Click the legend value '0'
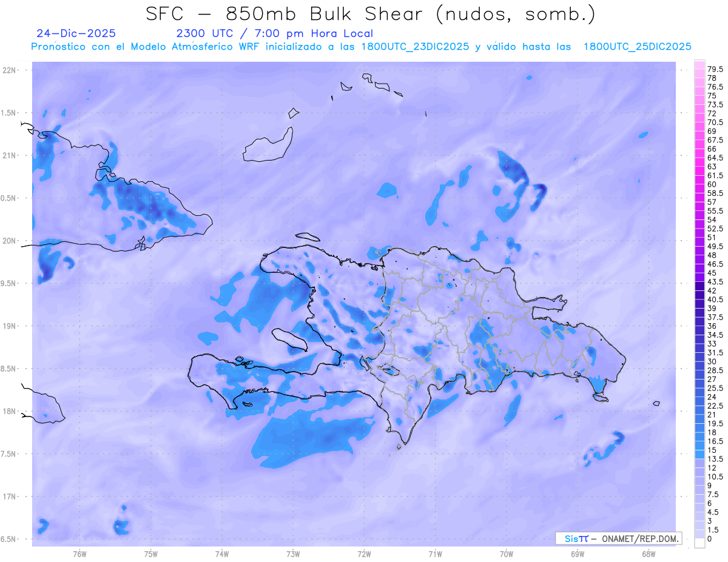The width and height of the screenshot is (728, 562). click(710, 539)
